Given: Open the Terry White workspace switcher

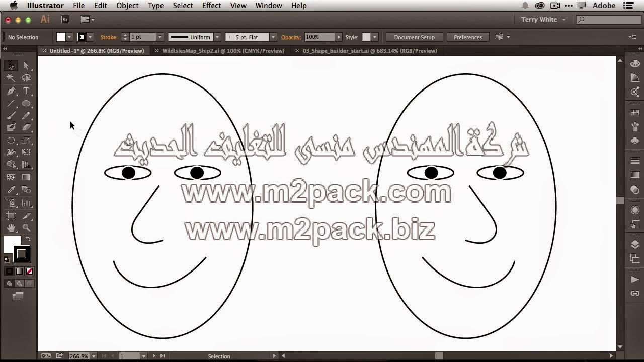Looking at the screenshot, I should point(543,20).
